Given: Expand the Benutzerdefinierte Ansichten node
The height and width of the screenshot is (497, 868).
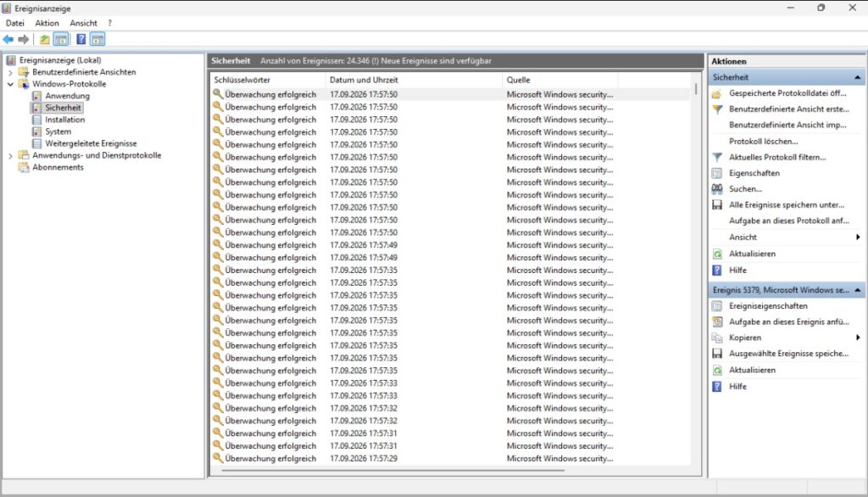Looking at the screenshot, I should [10, 73].
